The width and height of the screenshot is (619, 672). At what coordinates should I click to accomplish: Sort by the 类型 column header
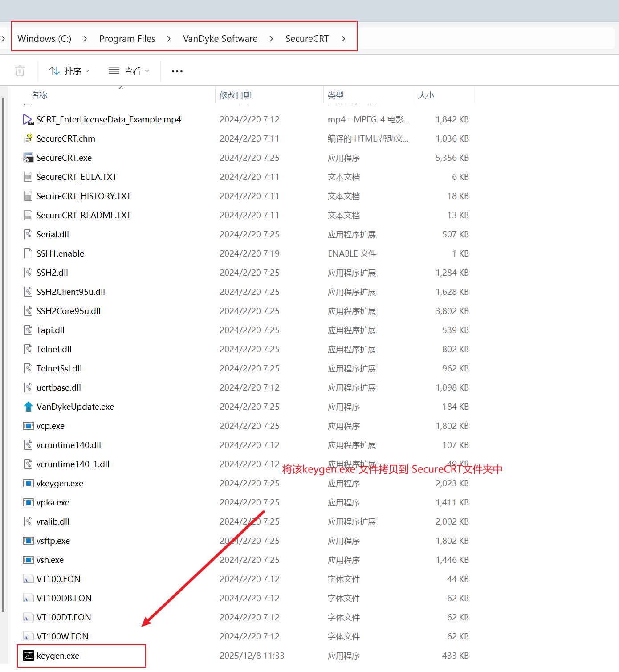[x=336, y=95]
